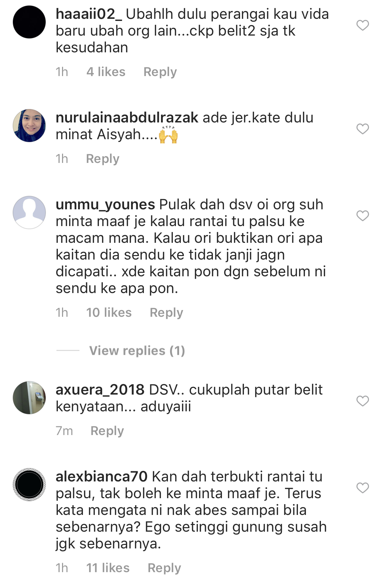Like the comment by haaaii02_
The width and height of the screenshot is (392, 584).
coord(362,25)
